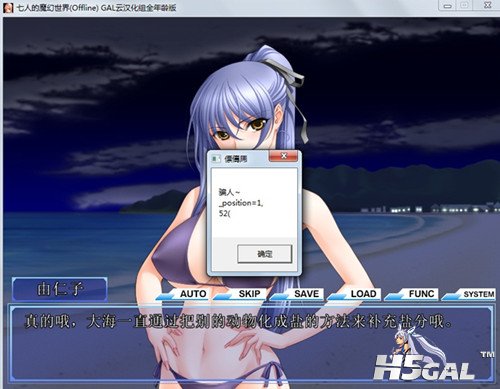Image resolution: width=500 pixels, height=389 pixels.
Task: Click the dialogue text box to advance
Action: point(251,343)
